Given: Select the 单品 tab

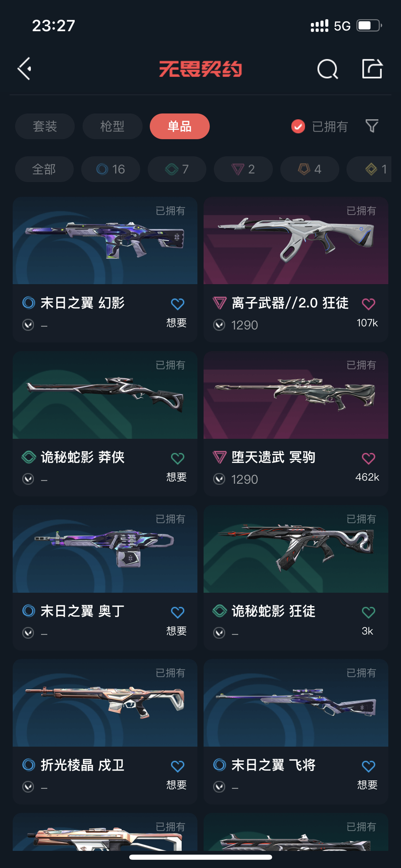Looking at the screenshot, I should coord(180,126).
